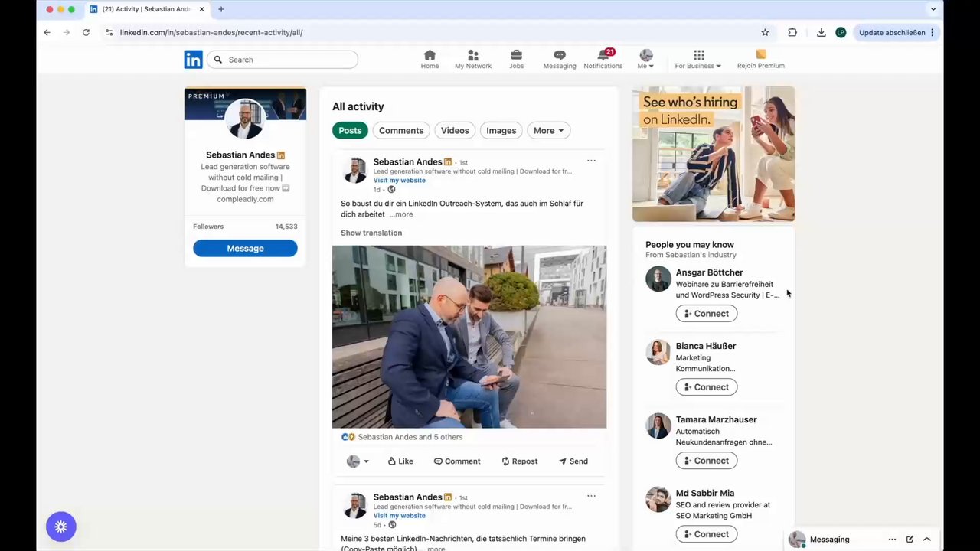Select the Images filter tab
This screenshot has height=551, width=980.
[x=501, y=130]
